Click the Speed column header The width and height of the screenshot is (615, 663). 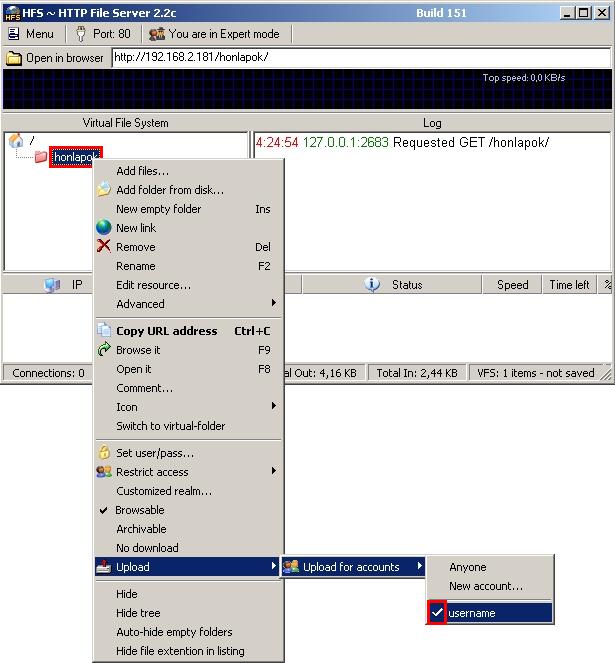tap(512, 285)
